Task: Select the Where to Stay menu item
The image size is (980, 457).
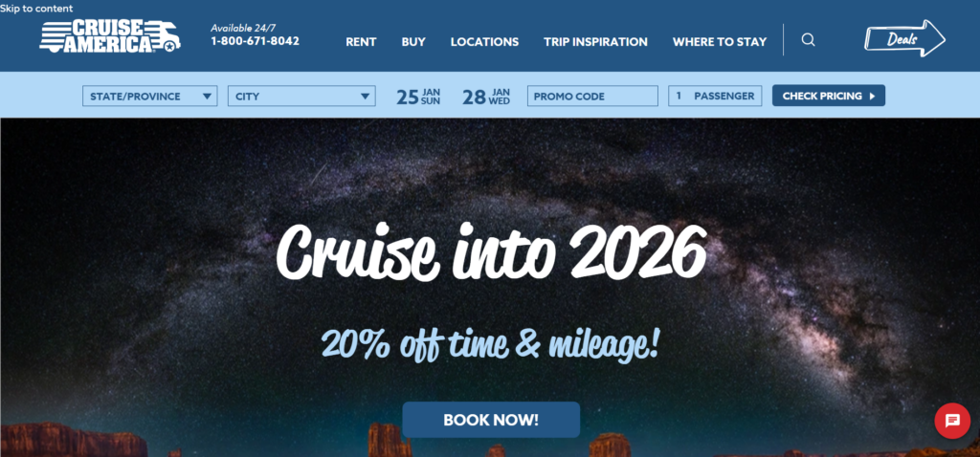Action: click(x=720, y=42)
